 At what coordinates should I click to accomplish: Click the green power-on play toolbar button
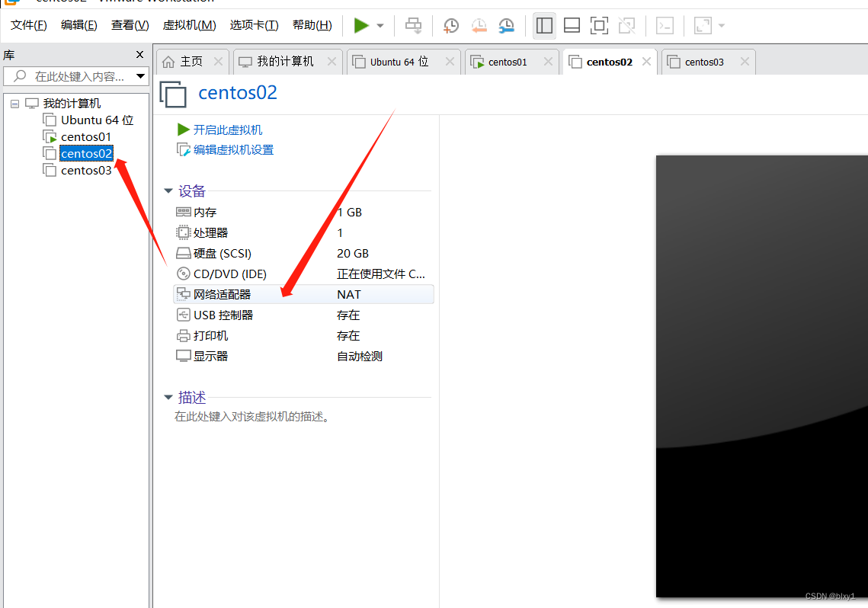click(361, 25)
